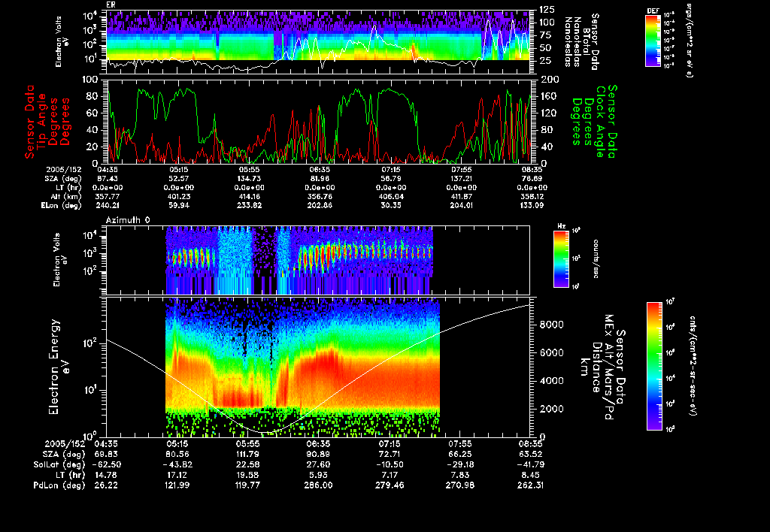Image resolution: width=770 pixels, height=532 pixels.
Task: Click SZA value 69.83 in the lower table
Action: point(106,455)
